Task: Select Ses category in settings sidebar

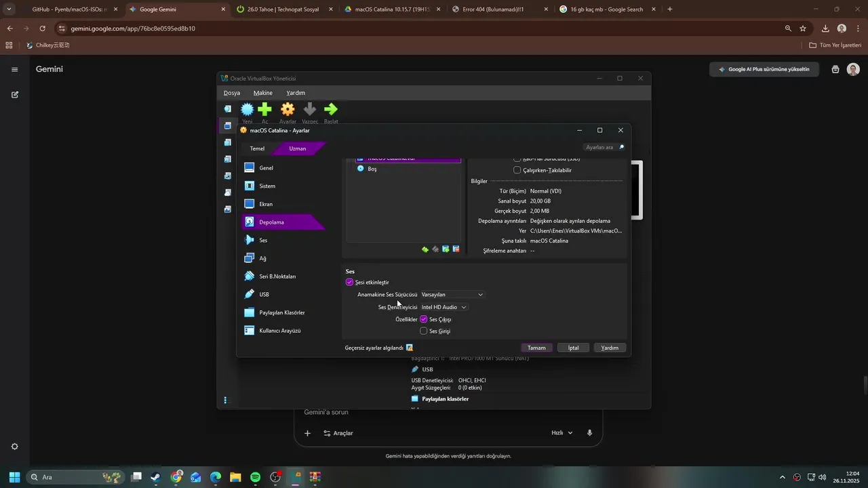Action: (283, 240)
